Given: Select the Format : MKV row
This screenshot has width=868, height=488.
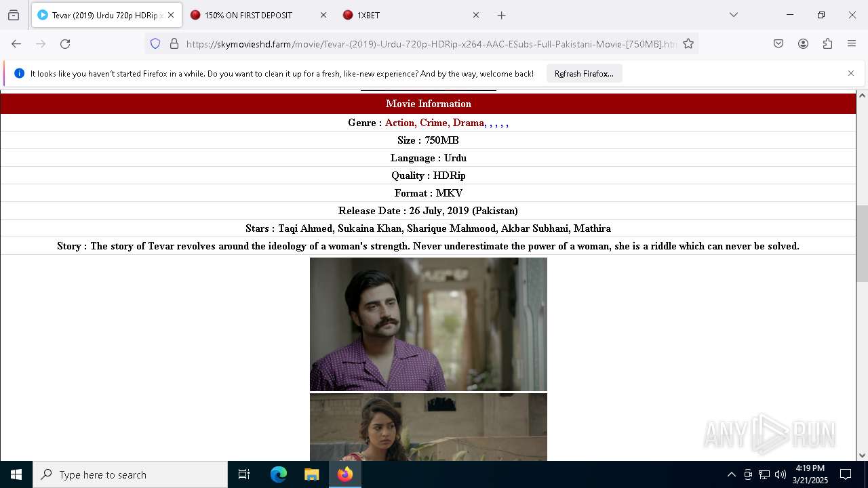Looking at the screenshot, I should click(x=429, y=193).
